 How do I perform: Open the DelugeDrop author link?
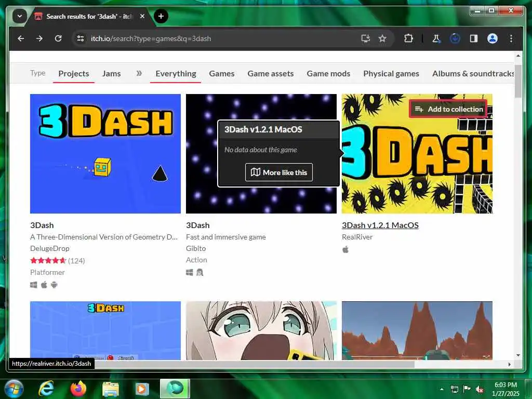click(49, 248)
